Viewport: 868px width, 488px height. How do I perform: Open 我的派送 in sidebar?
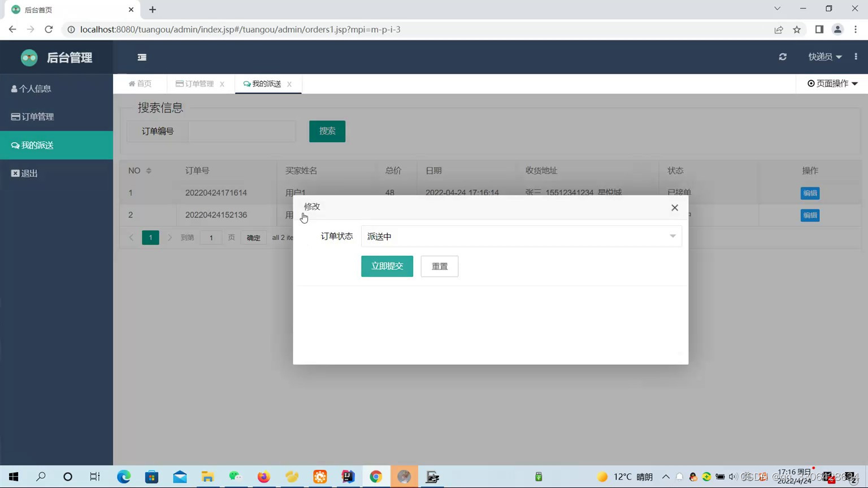click(x=57, y=145)
